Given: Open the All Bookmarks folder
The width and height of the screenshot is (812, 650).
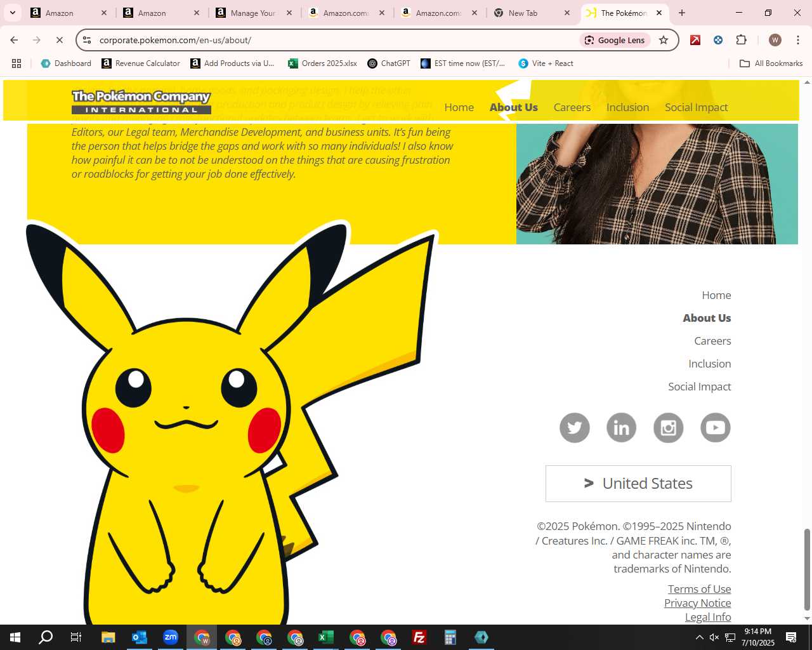Looking at the screenshot, I should tap(771, 63).
